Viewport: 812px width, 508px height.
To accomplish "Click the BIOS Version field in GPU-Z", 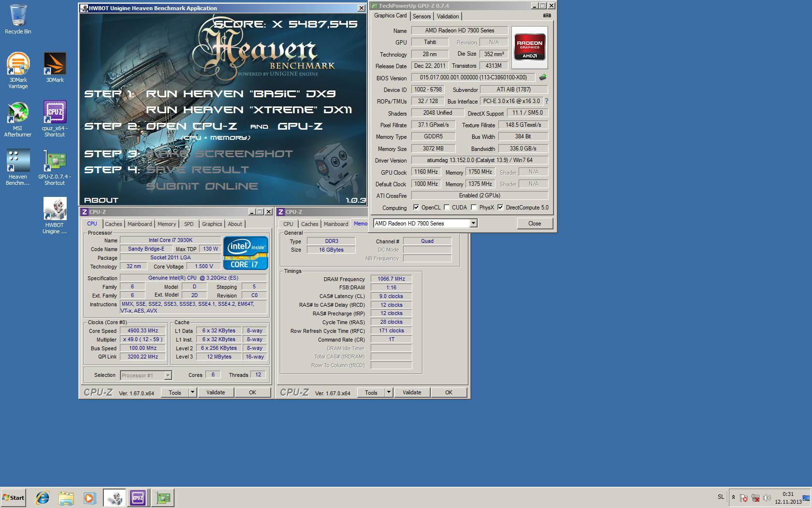I will coord(473,77).
